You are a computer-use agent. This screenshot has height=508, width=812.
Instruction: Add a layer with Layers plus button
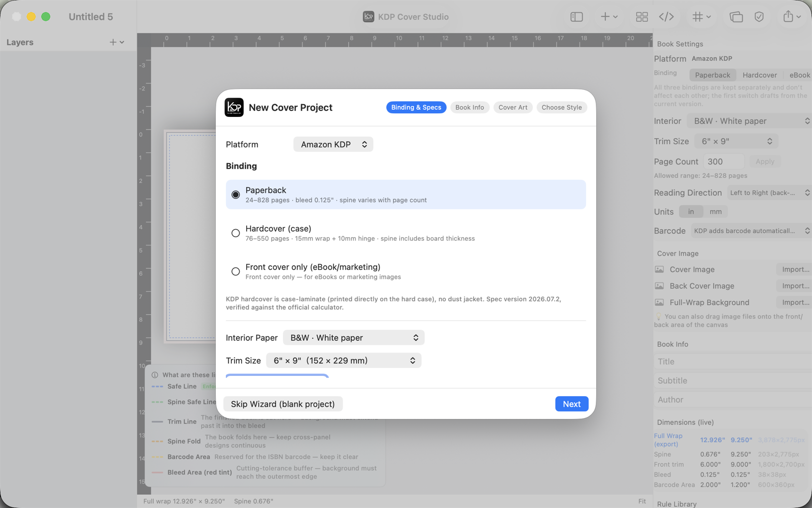pyautogui.click(x=117, y=42)
